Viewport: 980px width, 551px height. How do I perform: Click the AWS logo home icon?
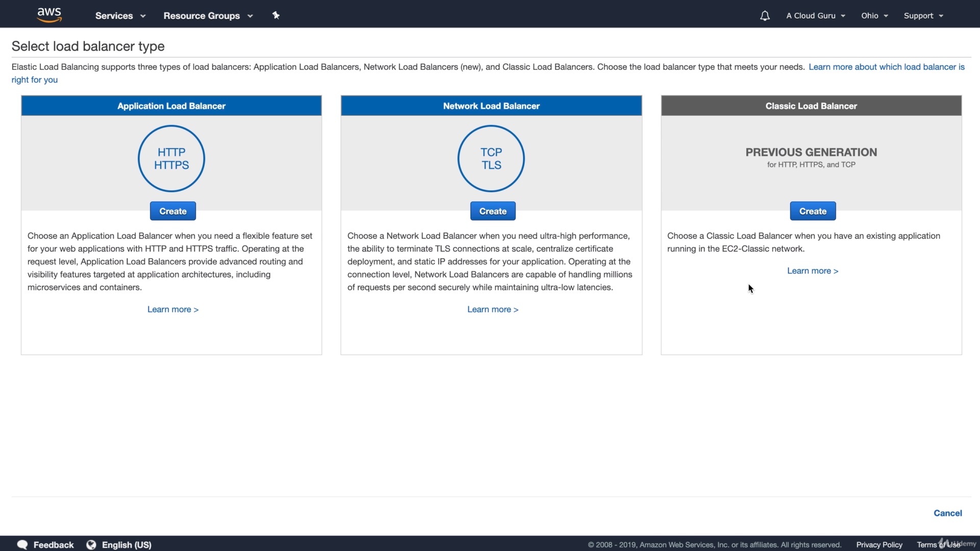[x=49, y=15]
